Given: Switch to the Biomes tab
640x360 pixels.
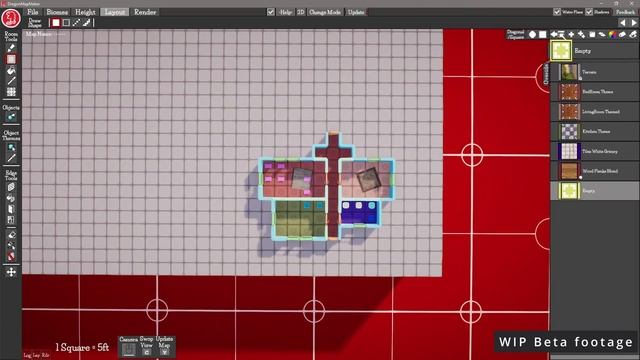Looking at the screenshot, I should pos(57,12).
